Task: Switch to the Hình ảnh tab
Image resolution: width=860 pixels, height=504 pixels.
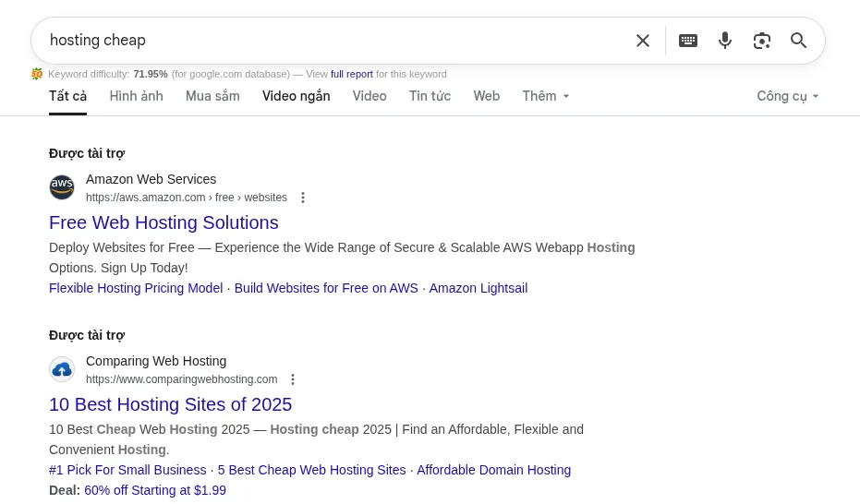Action: pos(136,96)
